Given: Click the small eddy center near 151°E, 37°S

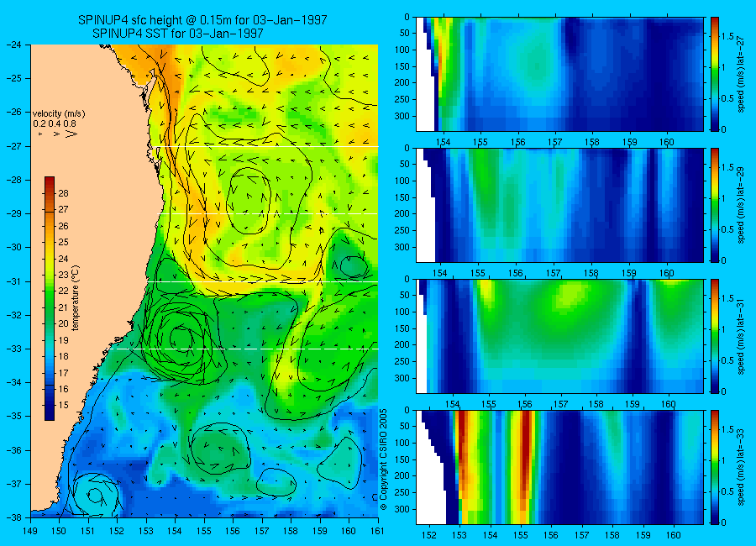Looking at the screenshot, I should [x=93, y=495].
